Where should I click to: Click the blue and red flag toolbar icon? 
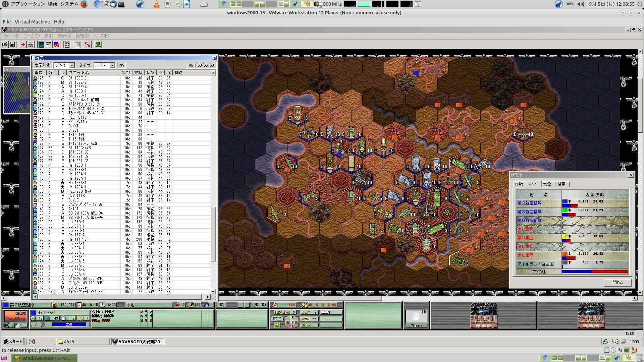click(57, 45)
